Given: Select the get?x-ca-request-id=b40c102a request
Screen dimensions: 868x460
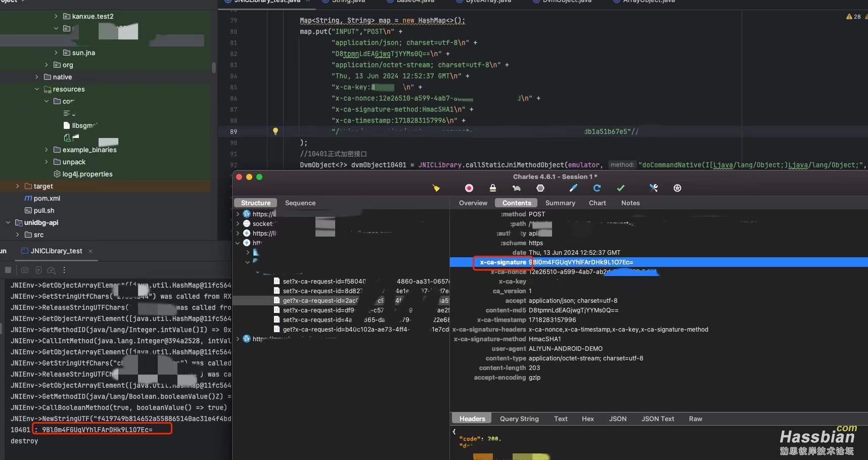Looking at the screenshot, I should pos(341,330).
